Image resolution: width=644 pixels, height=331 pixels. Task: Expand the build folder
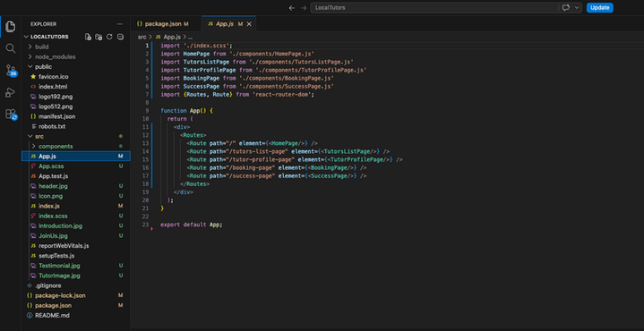(76, 47)
